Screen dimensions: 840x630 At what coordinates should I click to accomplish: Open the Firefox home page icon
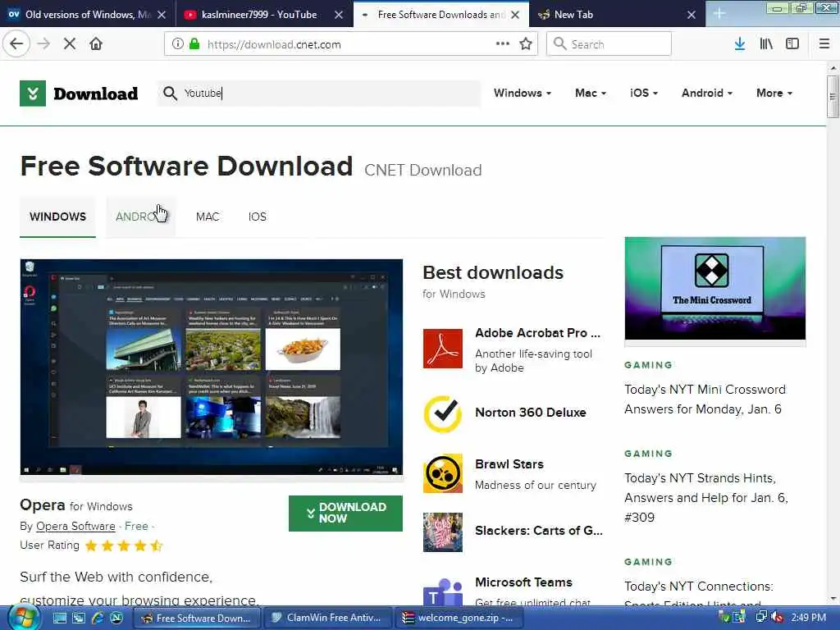[x=96, y=44]
